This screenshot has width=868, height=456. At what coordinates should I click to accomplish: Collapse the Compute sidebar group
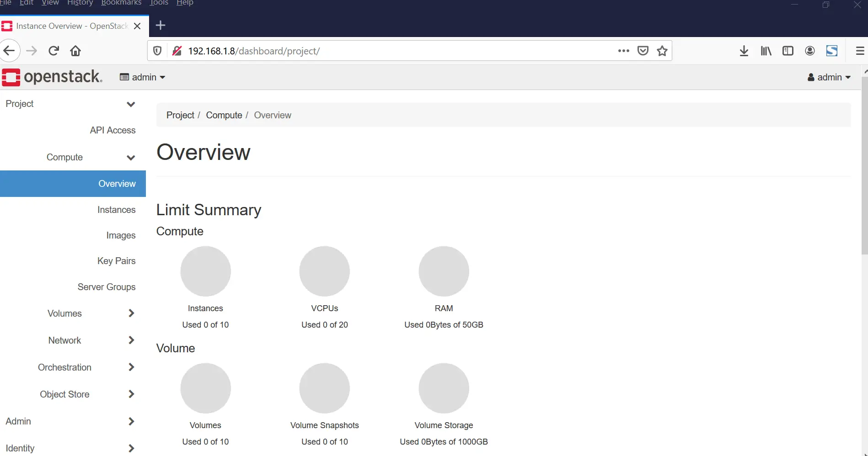coord(73,157)
